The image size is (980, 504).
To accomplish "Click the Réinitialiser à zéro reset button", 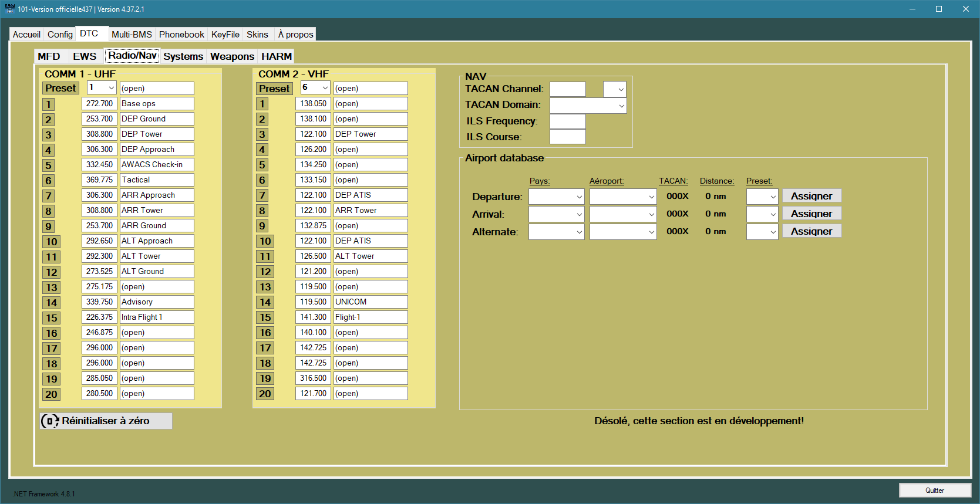I will (106, 421).
